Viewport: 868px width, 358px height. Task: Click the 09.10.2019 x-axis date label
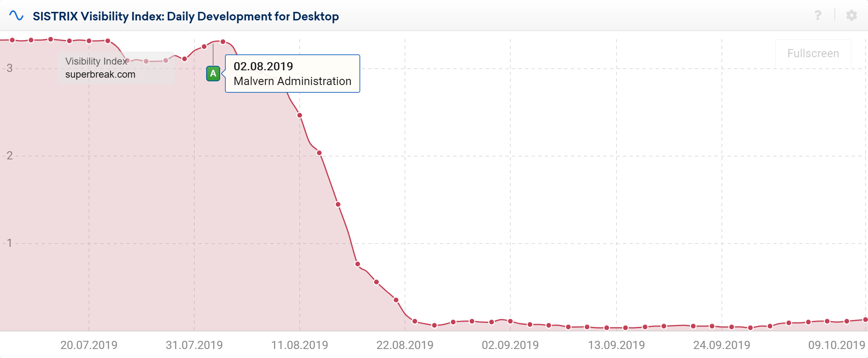click(x=837, y=345)
